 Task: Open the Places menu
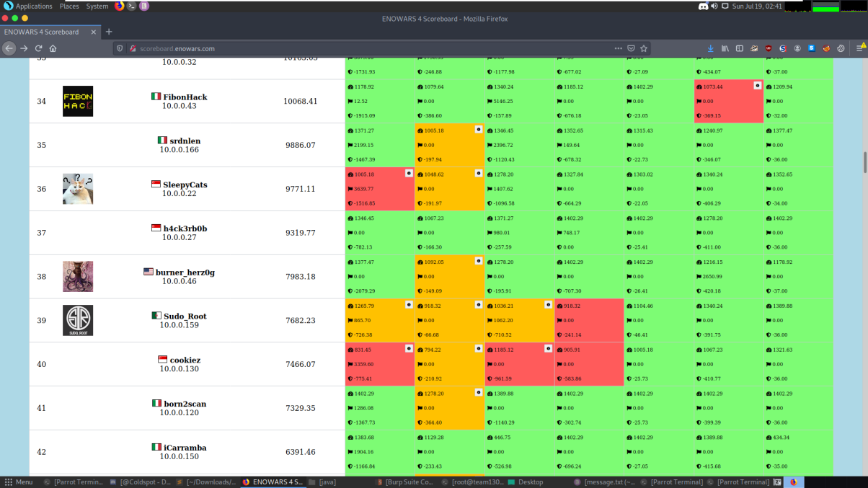(x=69, y=6)
